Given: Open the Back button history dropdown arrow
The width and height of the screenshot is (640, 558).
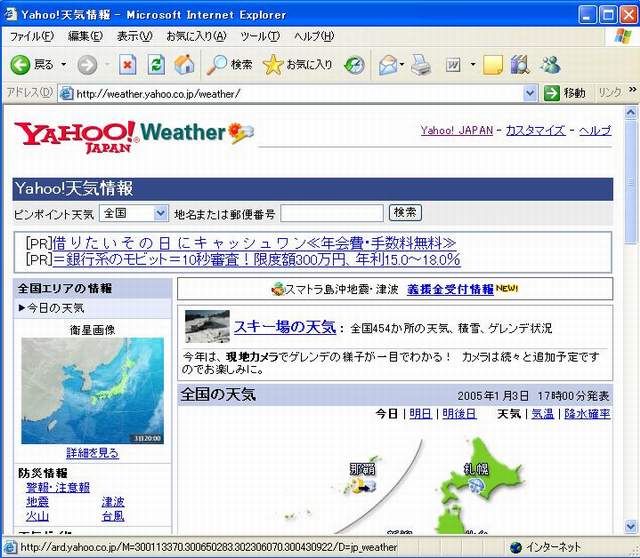Looking at the screenshot, I should coord(64,64).
